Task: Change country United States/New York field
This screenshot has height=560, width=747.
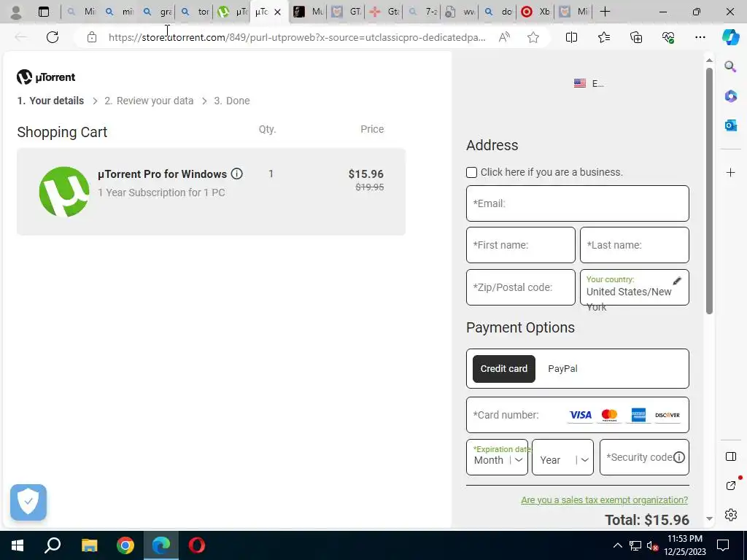Action: pyautogui.click(x=634, y=287)
